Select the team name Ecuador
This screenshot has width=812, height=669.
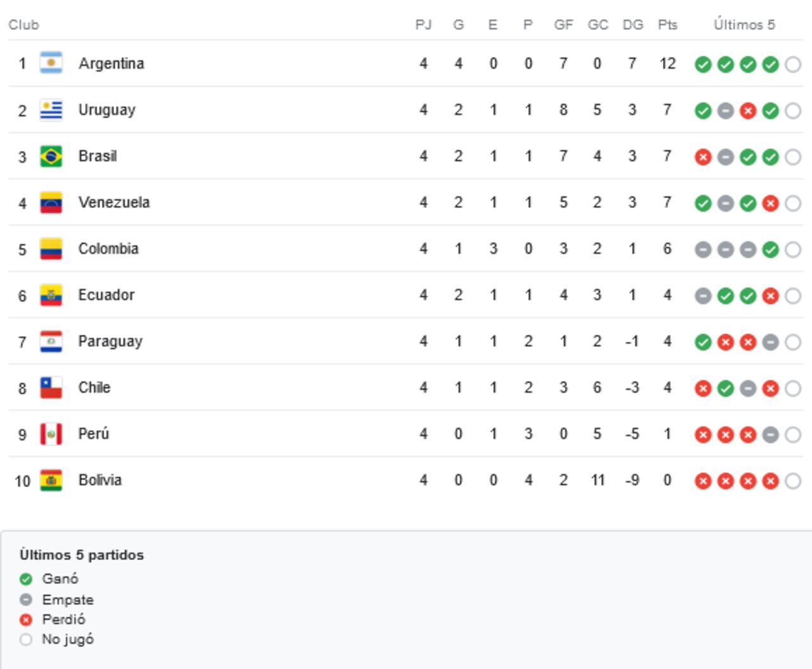(106, 295)
